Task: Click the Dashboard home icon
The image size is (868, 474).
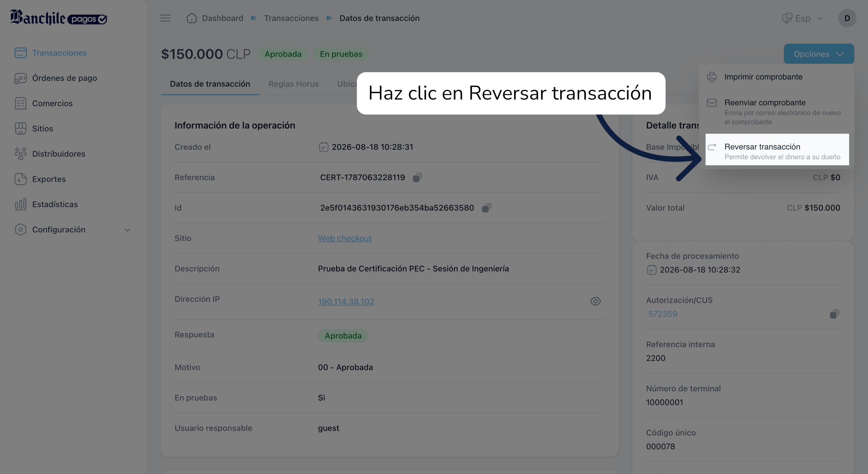Action: [x=191, y=18]
